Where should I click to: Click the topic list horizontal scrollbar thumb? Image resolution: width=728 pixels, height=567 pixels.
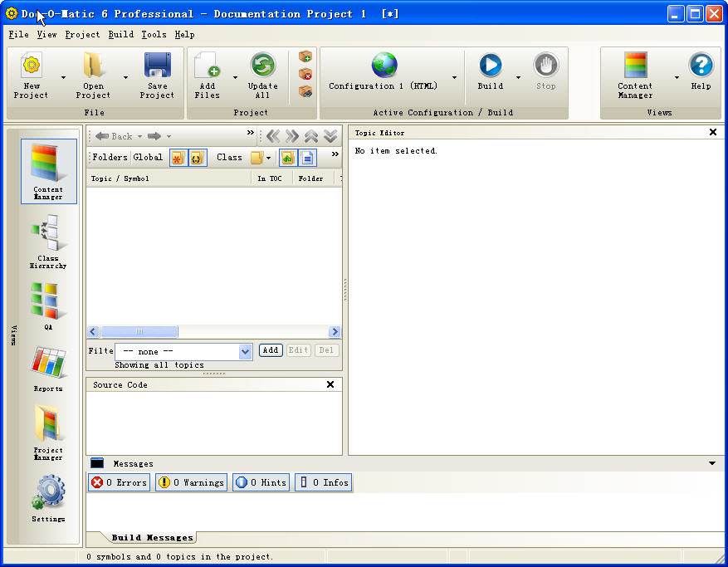[x=139, y=331]
